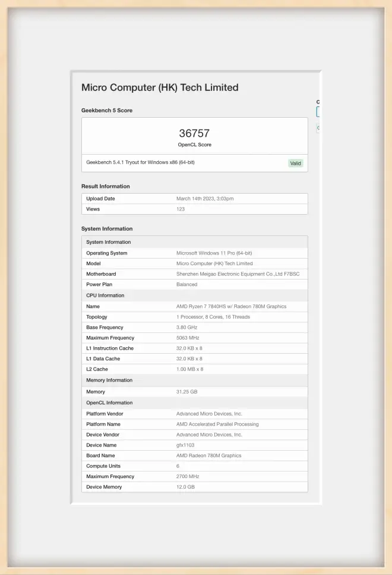Viewport: 392px width, 575px height.
Task: Click the Device Name gfx1103 value
Action: point(185,445)
